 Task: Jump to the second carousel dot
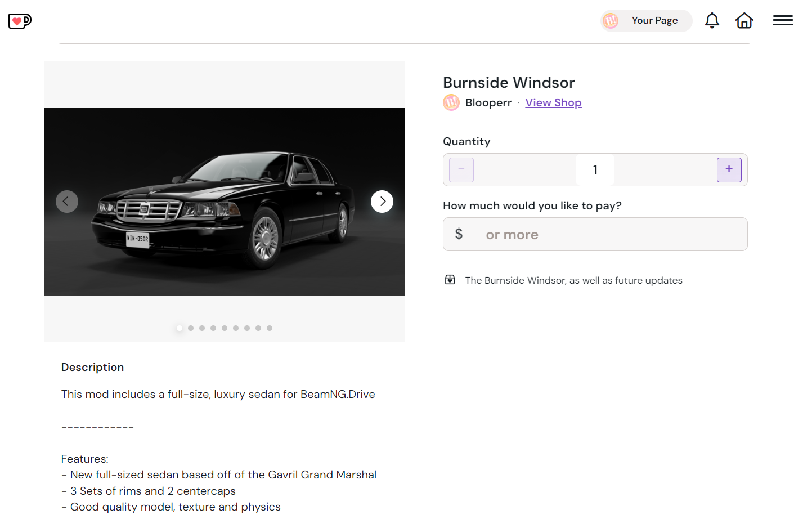coord(191,328)
